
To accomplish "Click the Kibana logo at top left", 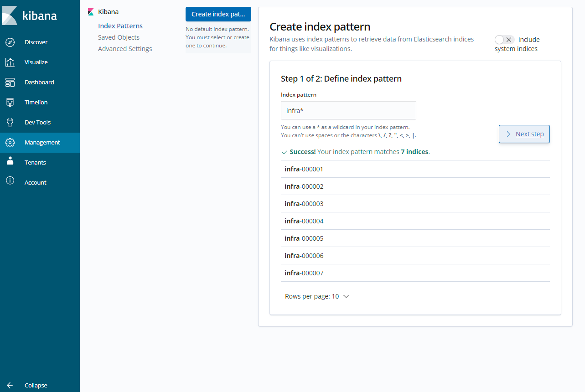I will tap(30, 15).
